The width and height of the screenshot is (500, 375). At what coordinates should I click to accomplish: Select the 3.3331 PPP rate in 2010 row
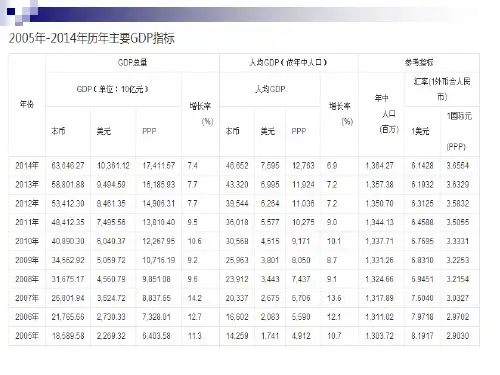[458, 241]
